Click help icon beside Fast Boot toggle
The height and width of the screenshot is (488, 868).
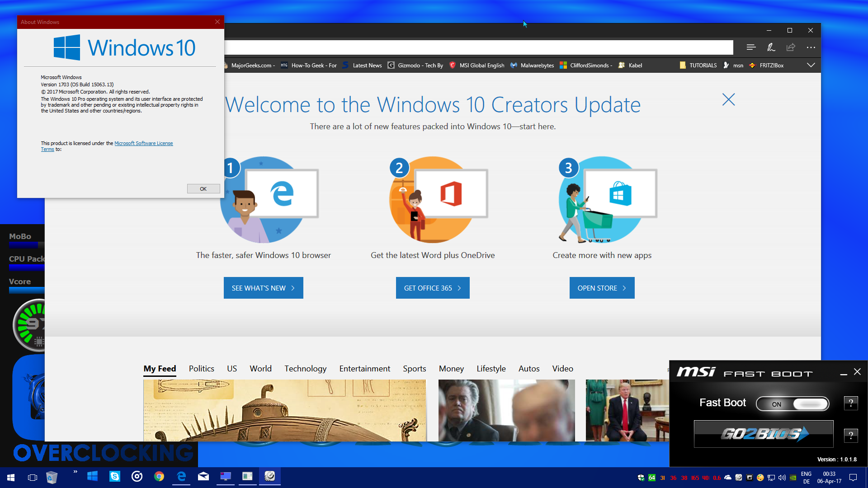[x=851, y=403]
